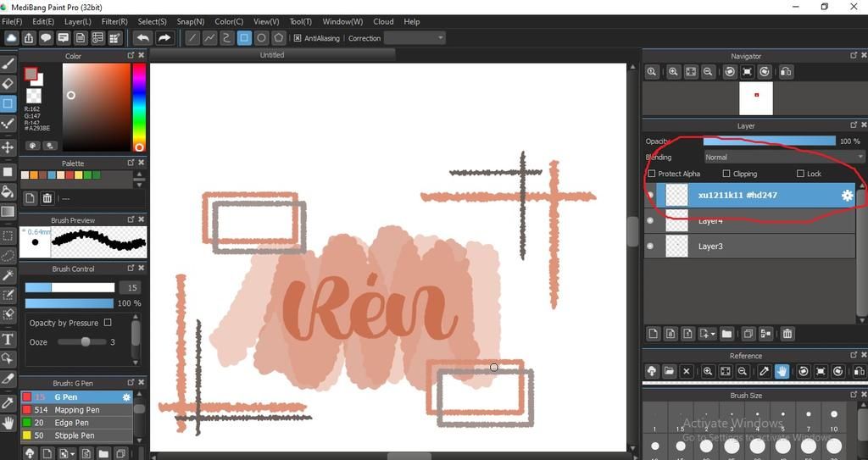Select the Eraser tool
Screen dimensions: 868x460
click(x=8, y=84)
